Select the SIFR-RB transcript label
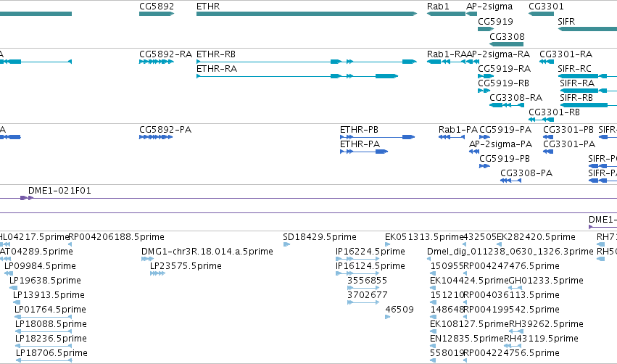 point(576,98)
